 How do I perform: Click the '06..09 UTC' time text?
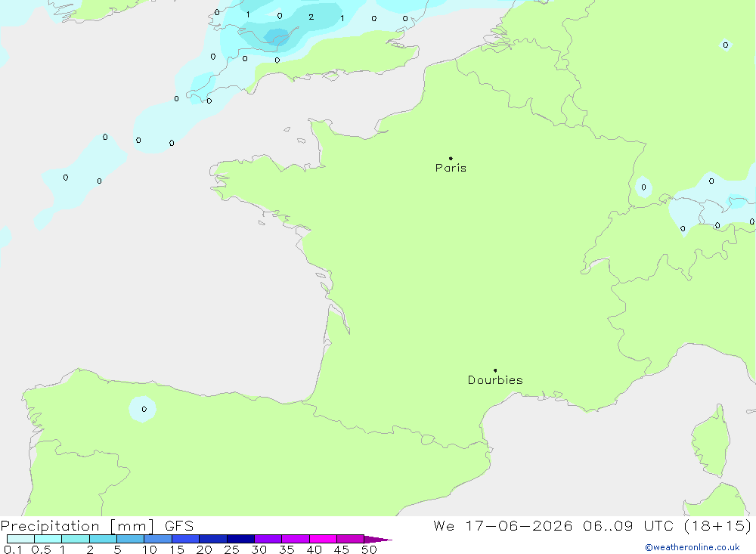627,525
